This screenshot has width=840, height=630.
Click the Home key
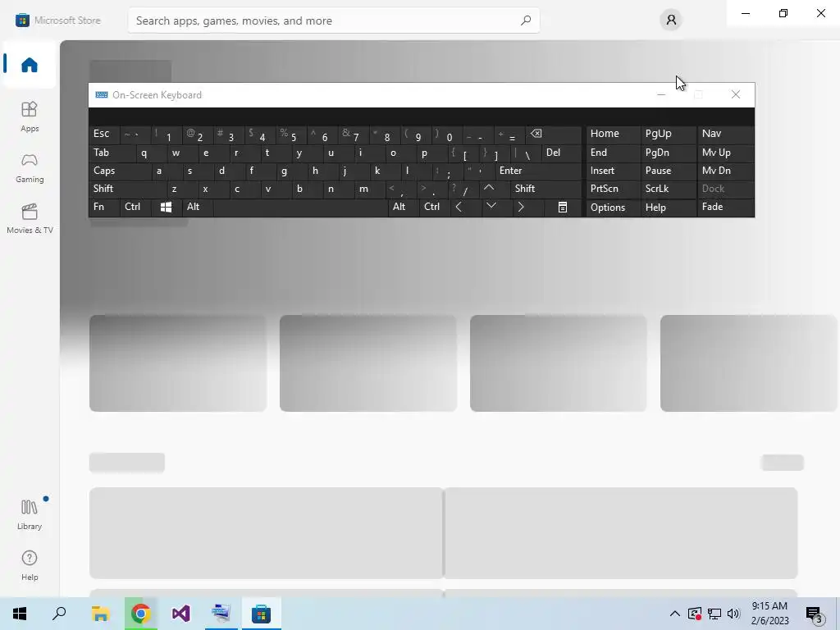(613, 134)
